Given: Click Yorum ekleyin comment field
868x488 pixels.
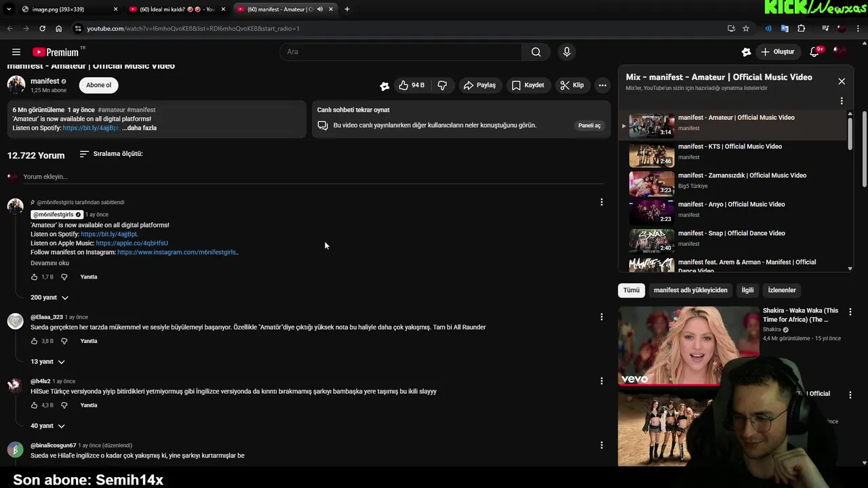Looking at the screenshot, I should pyautogui.click(x=312, y=177).
